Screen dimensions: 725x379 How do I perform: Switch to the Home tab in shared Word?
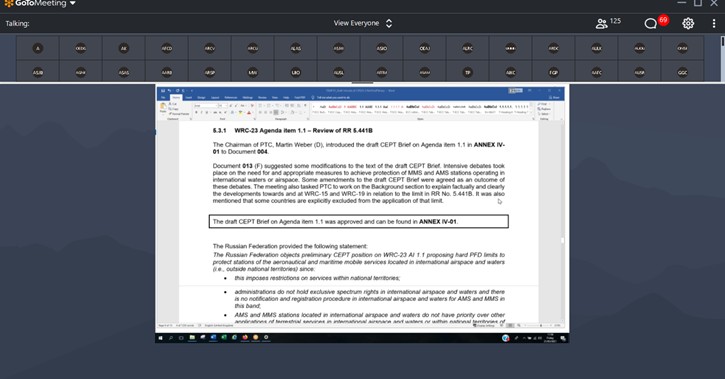[176, 98]
